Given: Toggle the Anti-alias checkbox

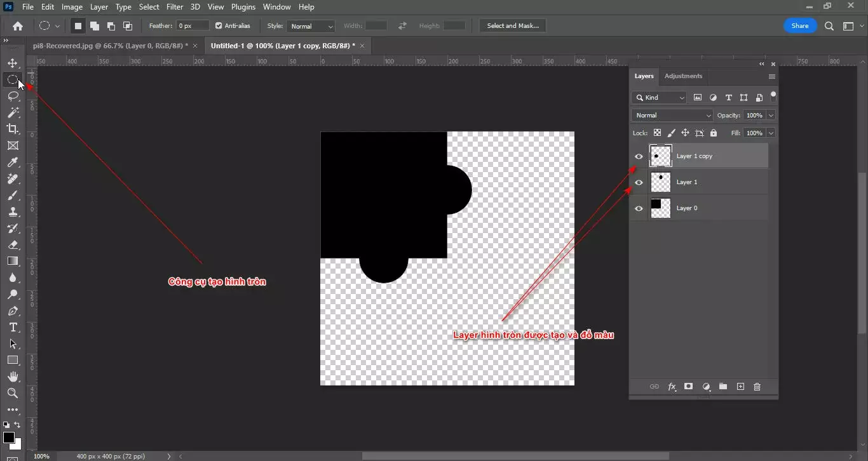Looking at the screenshot, I should tap(217, 25).
